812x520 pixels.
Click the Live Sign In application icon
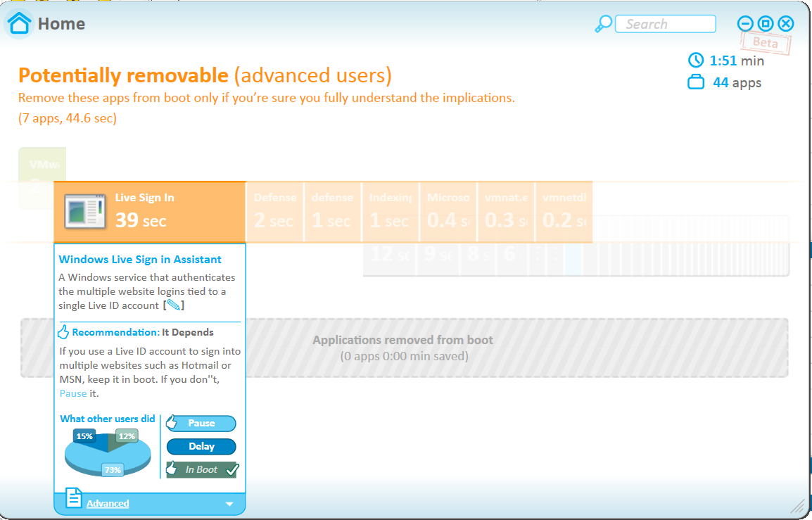pyautogui.click(x=85, y=211)
